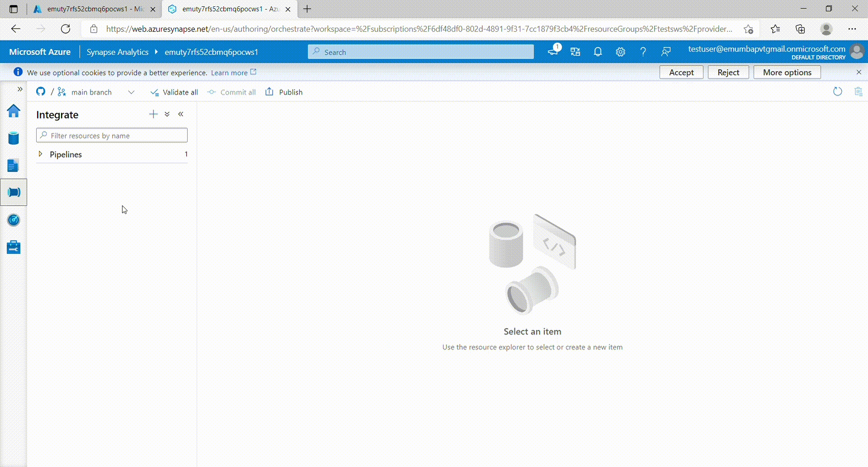Open the Feedback icon
This screenshot has height=467, width=868.
pos(665,52)
